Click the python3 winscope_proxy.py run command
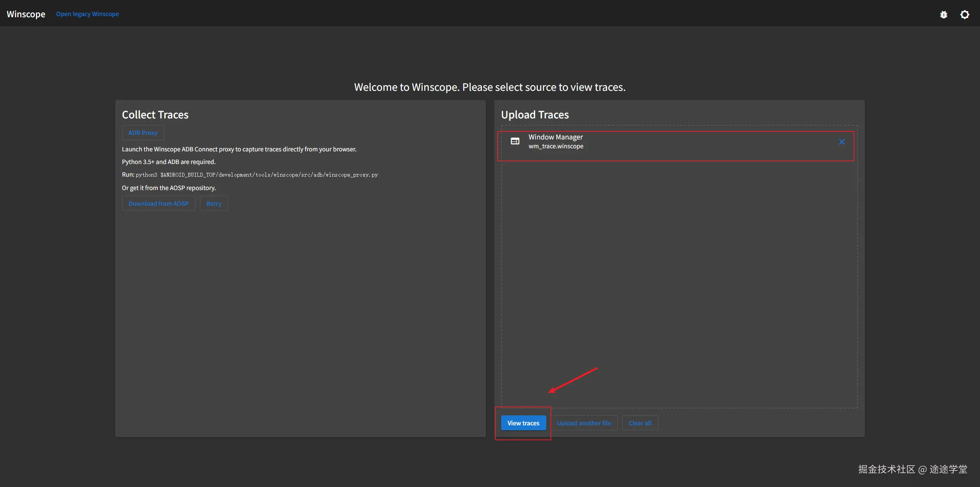The height and width of the screenshot is (487, 980). (x=256, y=175)
